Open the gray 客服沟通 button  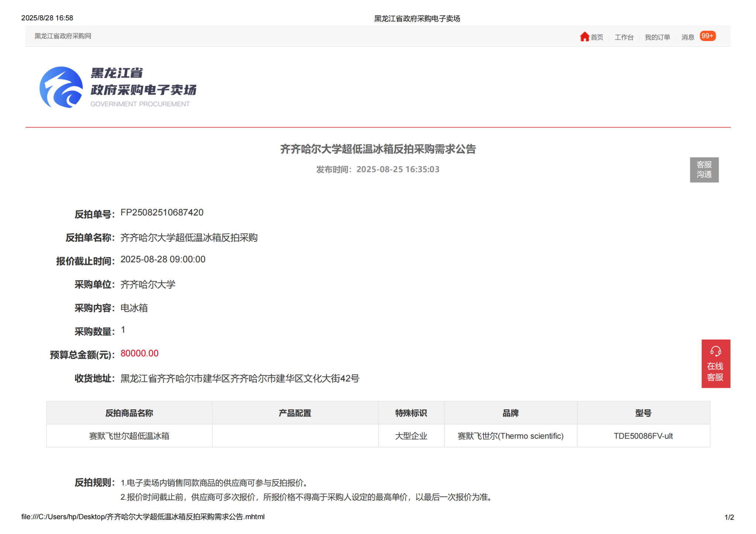click(704, 169)
